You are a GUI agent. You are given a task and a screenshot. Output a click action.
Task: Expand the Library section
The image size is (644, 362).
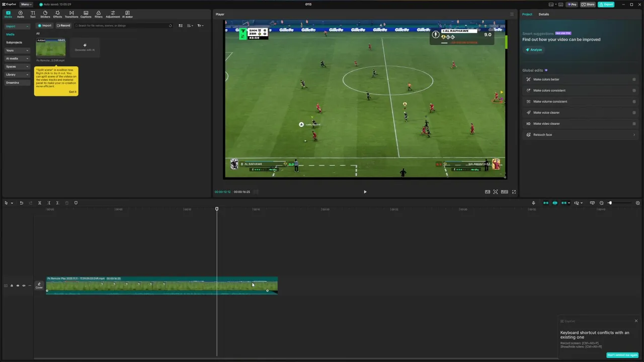click(17, 74)
